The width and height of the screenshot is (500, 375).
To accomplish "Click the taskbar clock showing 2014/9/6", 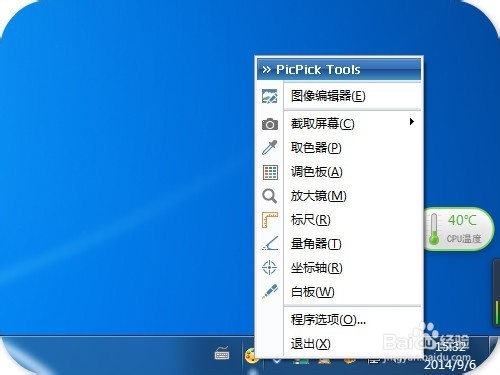I will pos(450,356).
